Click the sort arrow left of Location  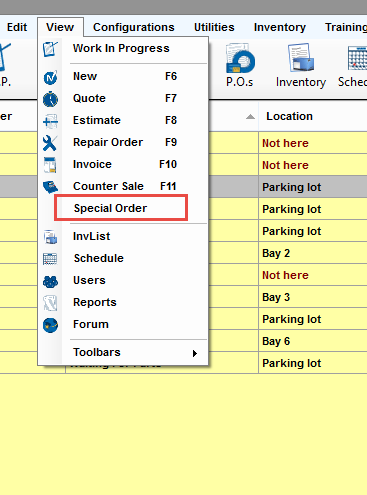[250, 117]
